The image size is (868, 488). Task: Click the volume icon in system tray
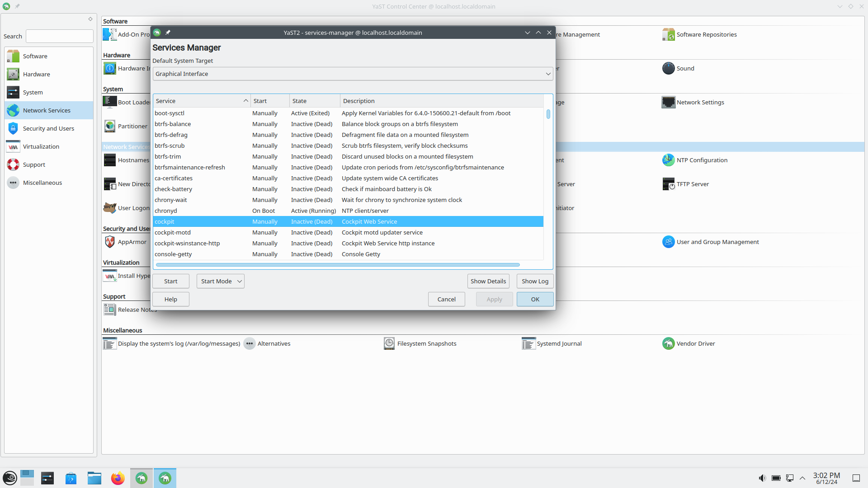(762, 478)
